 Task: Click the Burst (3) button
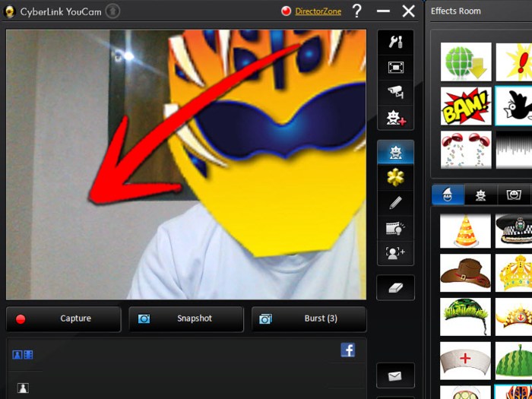[309, 319]
